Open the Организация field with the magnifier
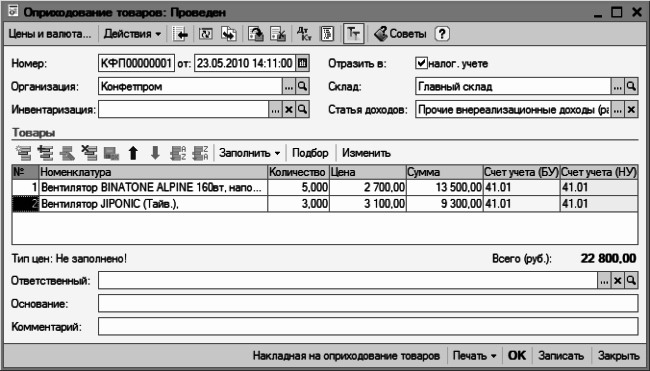This screenshot has height=371, width=650. click(303, 86)
